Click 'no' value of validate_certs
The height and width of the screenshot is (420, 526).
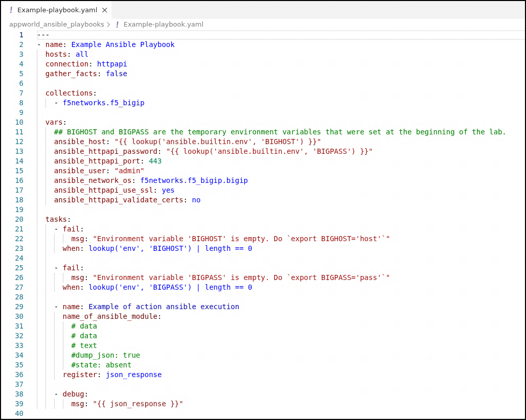coord(196,200)
